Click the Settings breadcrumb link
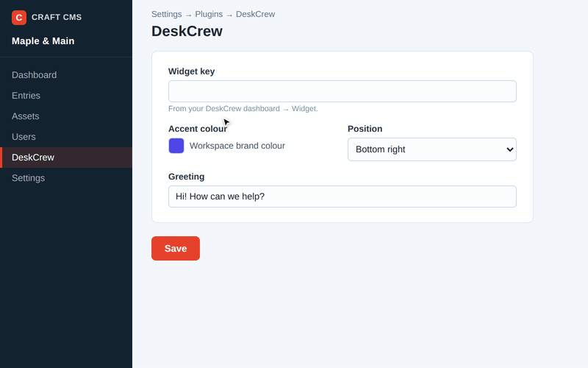The height and width of the screenshot is (368, 588). 167,14
